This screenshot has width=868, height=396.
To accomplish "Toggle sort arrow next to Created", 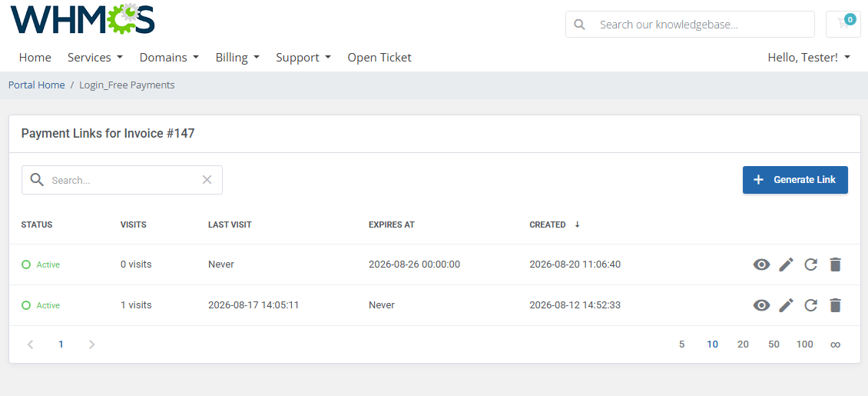I will 577,225.
